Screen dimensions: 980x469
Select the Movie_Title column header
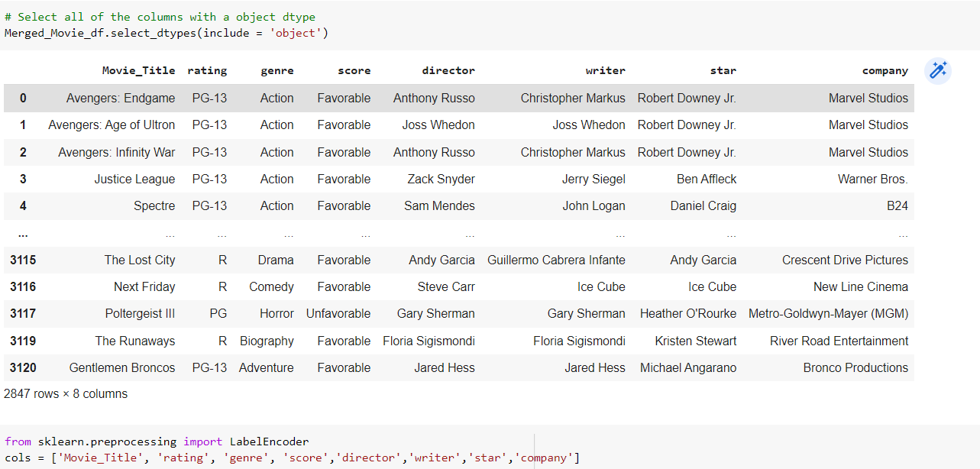tap(138, 70)
